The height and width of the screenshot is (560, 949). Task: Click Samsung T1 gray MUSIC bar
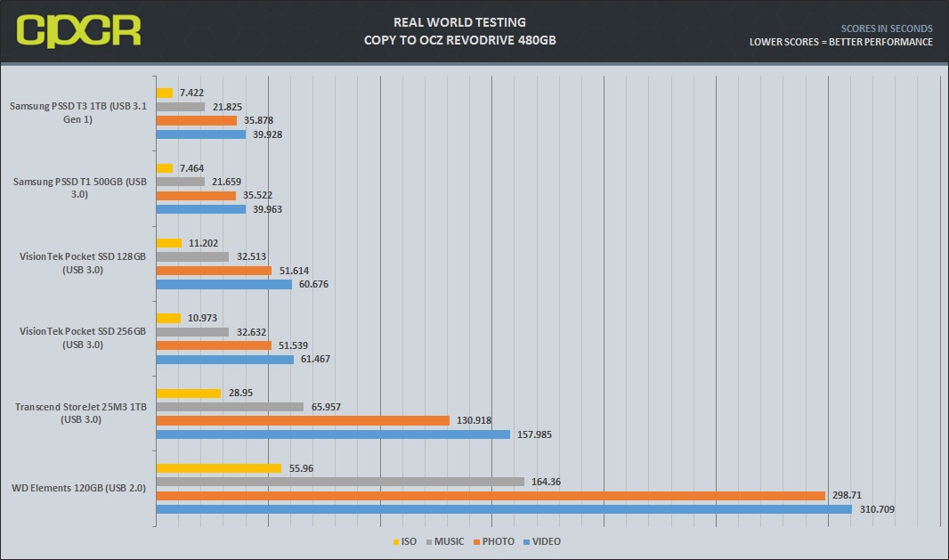point(181,182)
